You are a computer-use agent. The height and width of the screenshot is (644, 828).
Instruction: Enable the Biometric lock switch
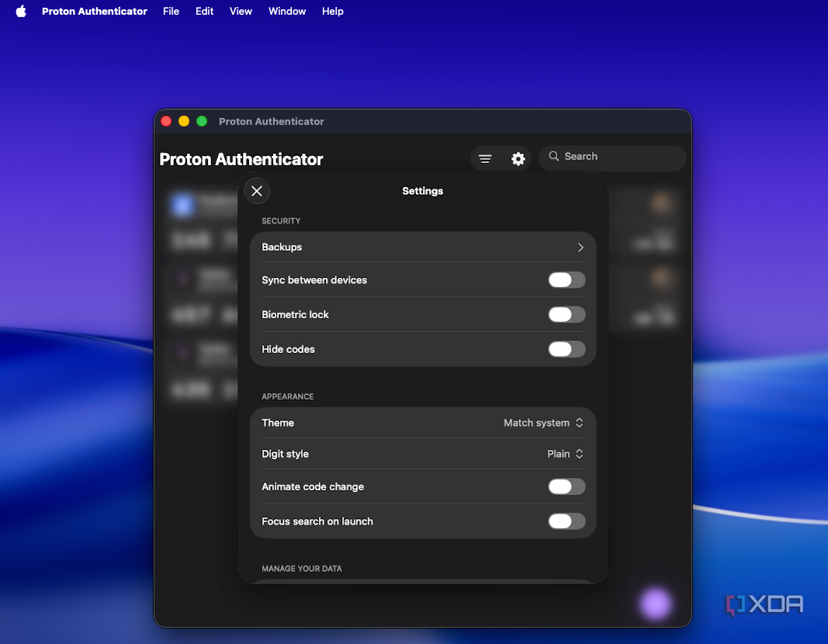click(566, 314)
